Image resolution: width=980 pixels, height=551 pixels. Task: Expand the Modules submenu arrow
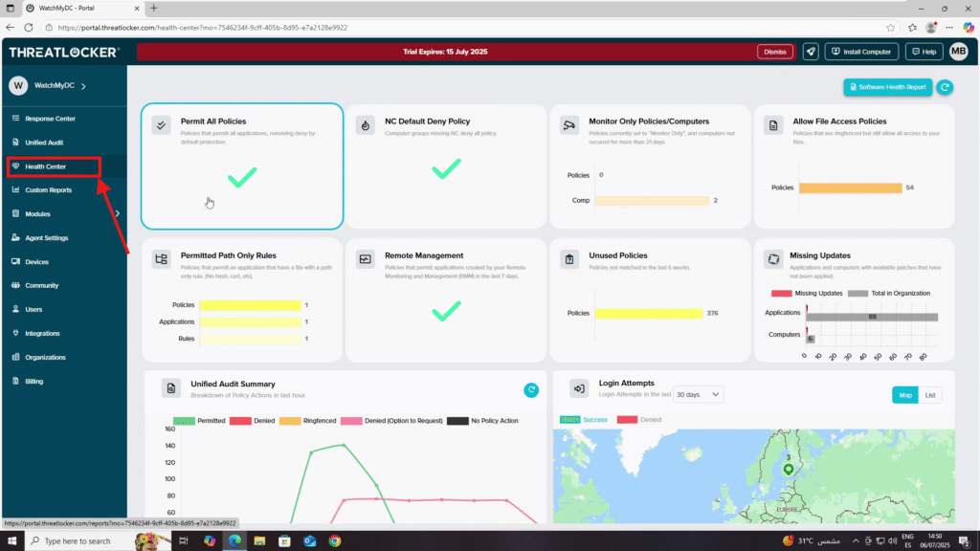pos(117,213)
